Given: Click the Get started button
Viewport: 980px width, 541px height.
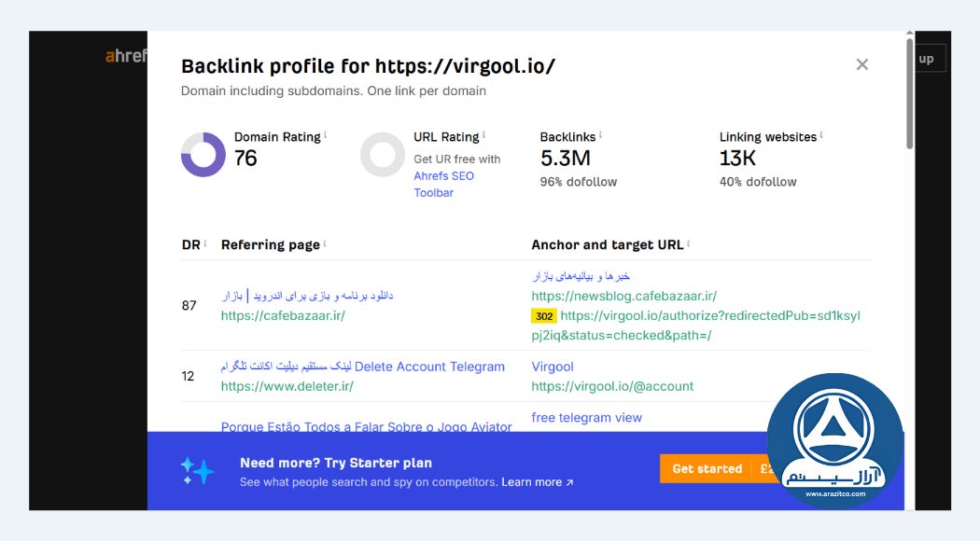Looking at the screenshot, I should [707, 468].
